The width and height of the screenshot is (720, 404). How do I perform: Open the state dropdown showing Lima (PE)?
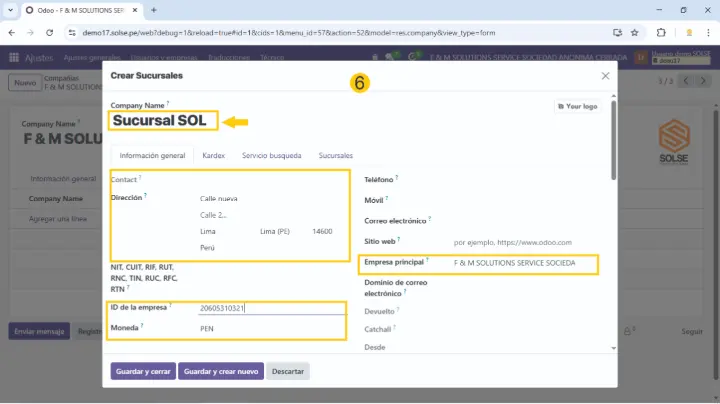coord(281,231)
